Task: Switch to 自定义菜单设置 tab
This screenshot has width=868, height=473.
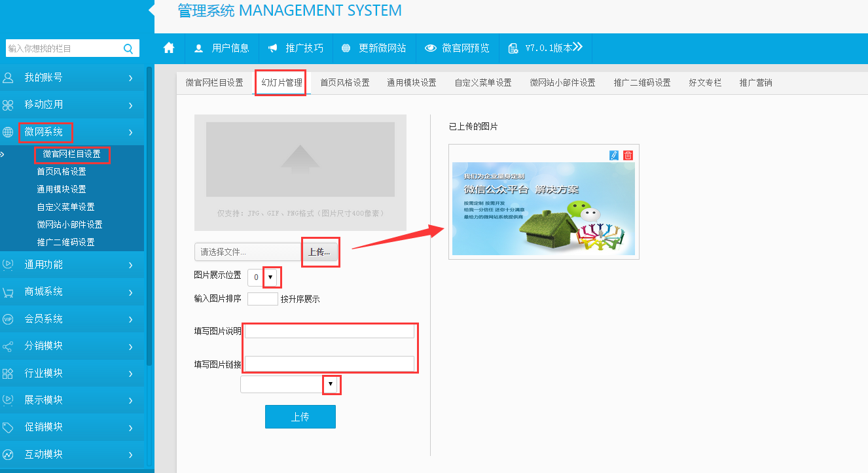Action: tap(483, 83)
